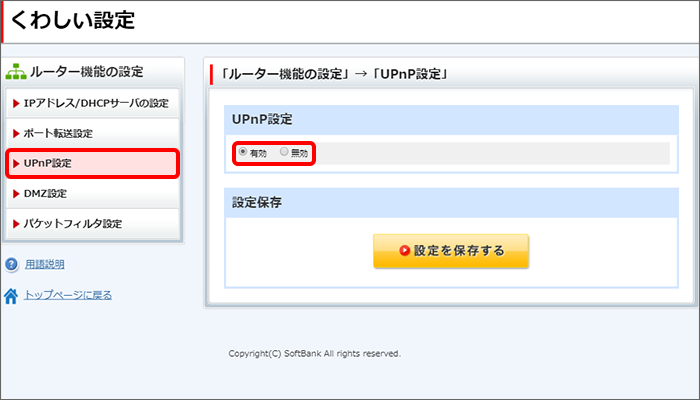Click the くわしい設定 page title

(72, 20)
